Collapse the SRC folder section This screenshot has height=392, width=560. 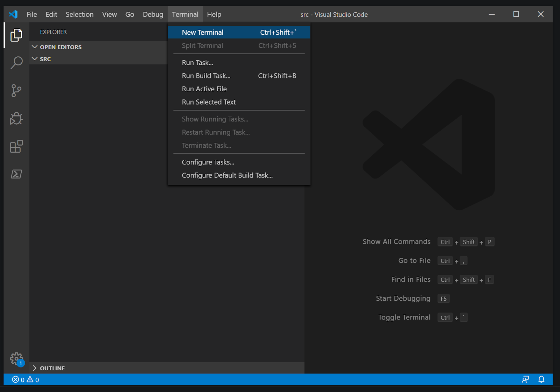(x=45, y=59)
